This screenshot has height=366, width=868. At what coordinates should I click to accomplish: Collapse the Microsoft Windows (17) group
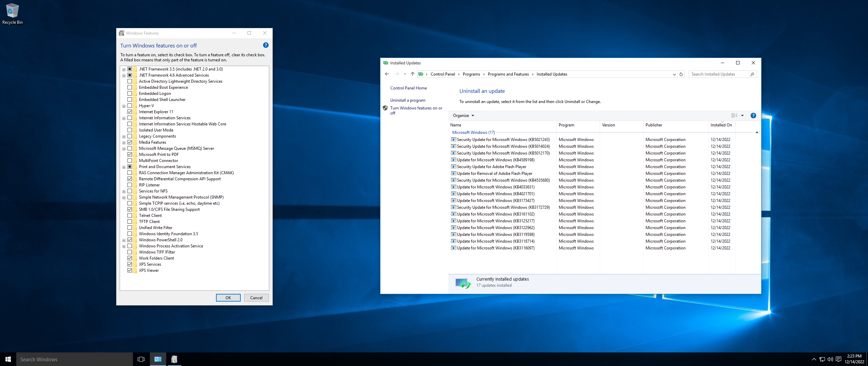point(757,133)
